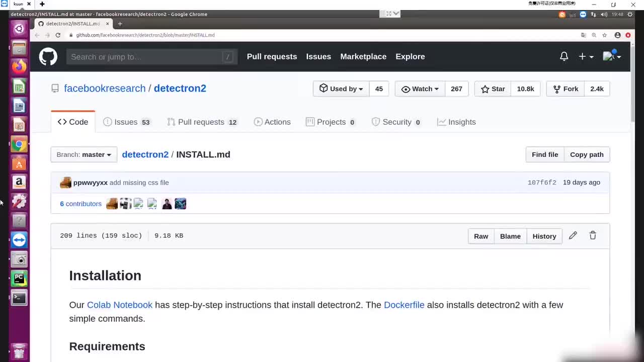Image resolution: width=644 pixels, height=362 pixels.
Task: Delete file using trash icon
Action: click(593, 236)
